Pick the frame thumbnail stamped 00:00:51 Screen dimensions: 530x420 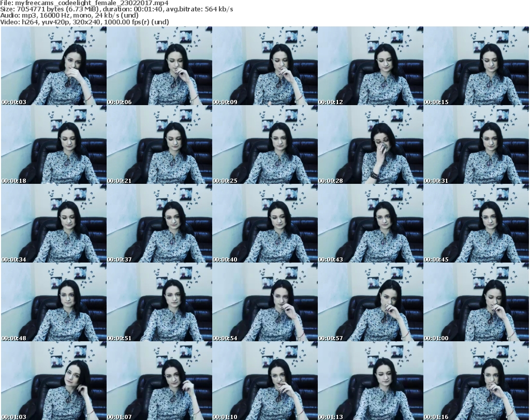point(159,302)
